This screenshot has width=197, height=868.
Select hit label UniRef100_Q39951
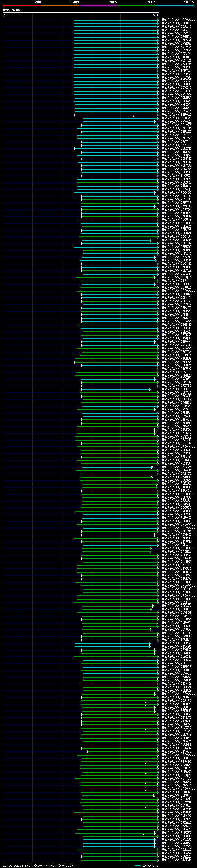click(177, 50)
